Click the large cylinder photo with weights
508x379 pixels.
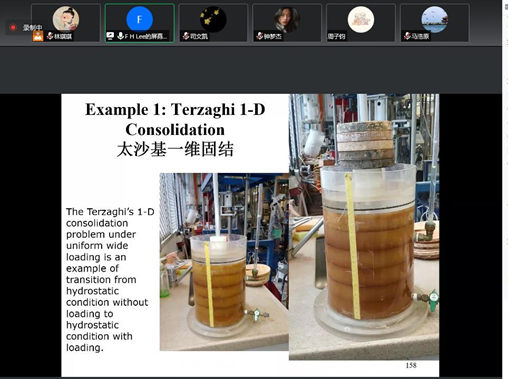364,227
